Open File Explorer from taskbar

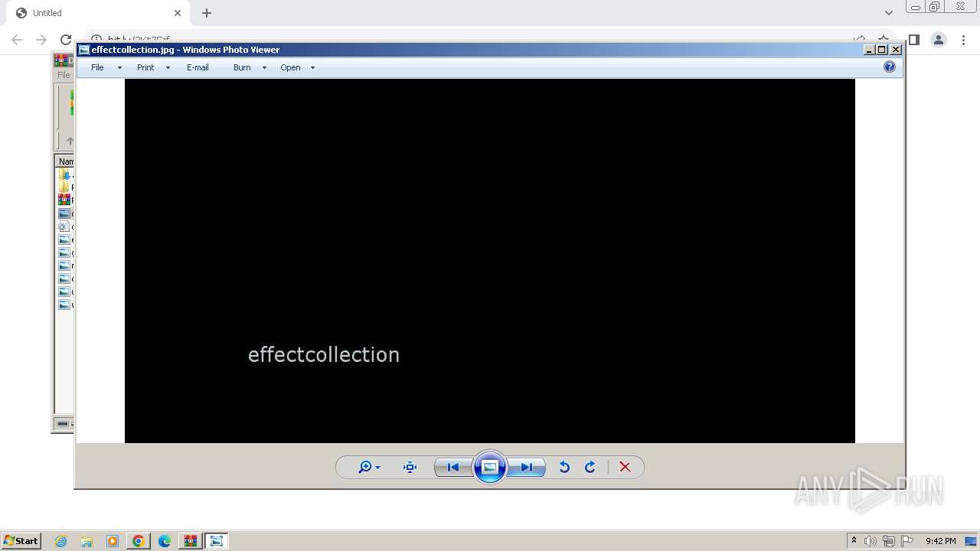click(x=87, y=541)
